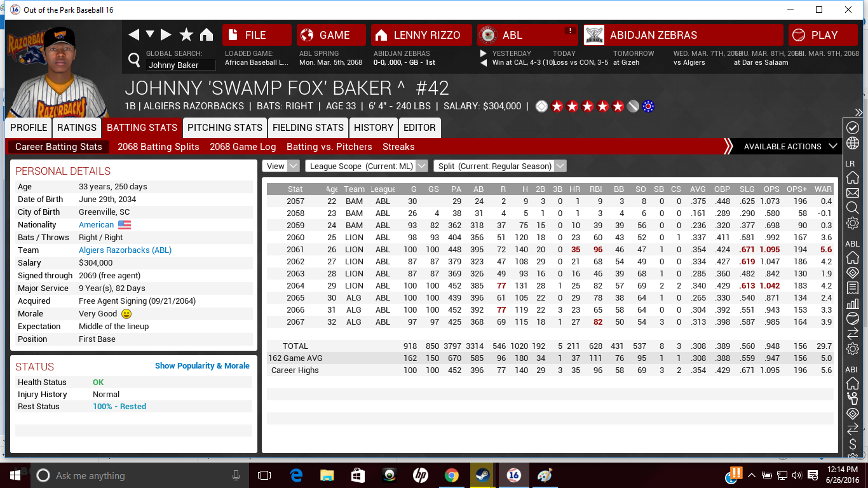Click the ABL statistics bar chart icon

(x=853, y=303)
